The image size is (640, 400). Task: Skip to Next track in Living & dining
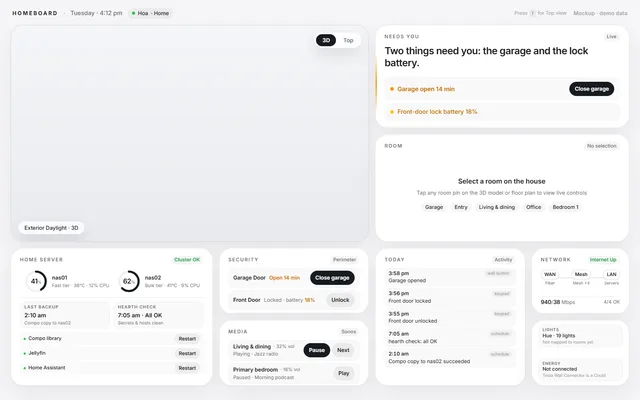click(x=343, y=350)
